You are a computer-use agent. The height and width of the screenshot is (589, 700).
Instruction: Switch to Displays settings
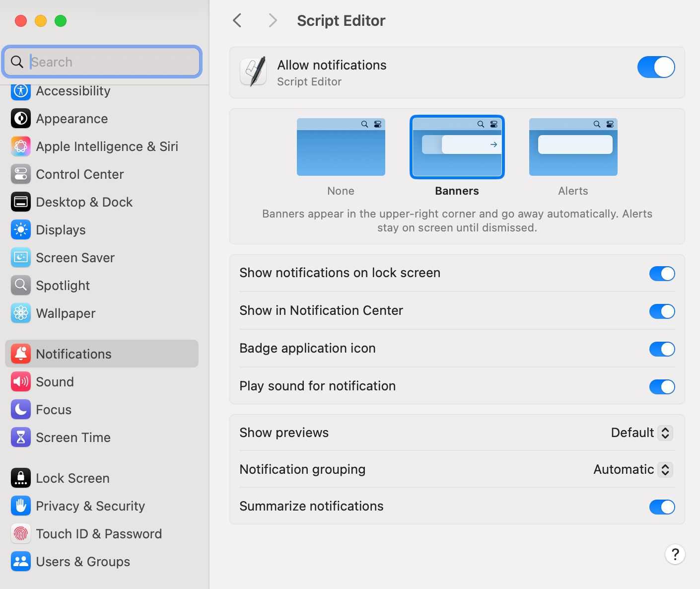[x=102, y=230]
